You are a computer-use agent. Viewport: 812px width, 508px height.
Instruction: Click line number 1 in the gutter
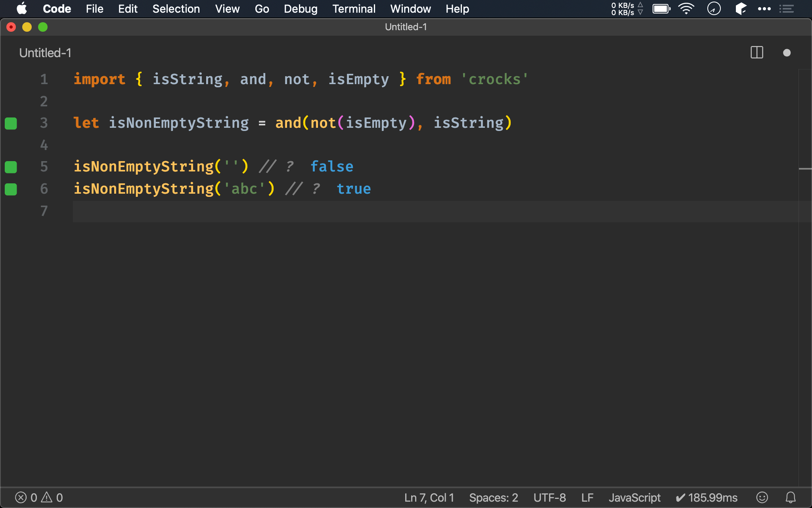pos(44,79)
